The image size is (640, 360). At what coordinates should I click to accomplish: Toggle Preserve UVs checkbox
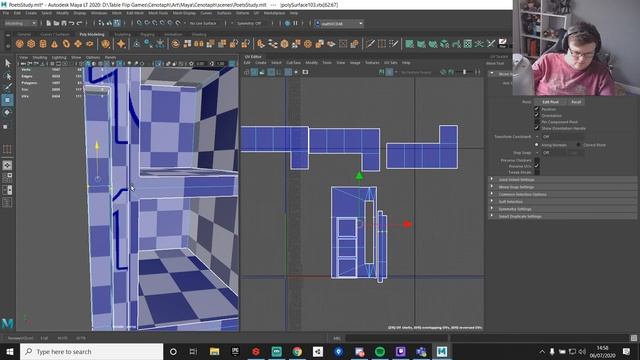(x=537, y=166)
